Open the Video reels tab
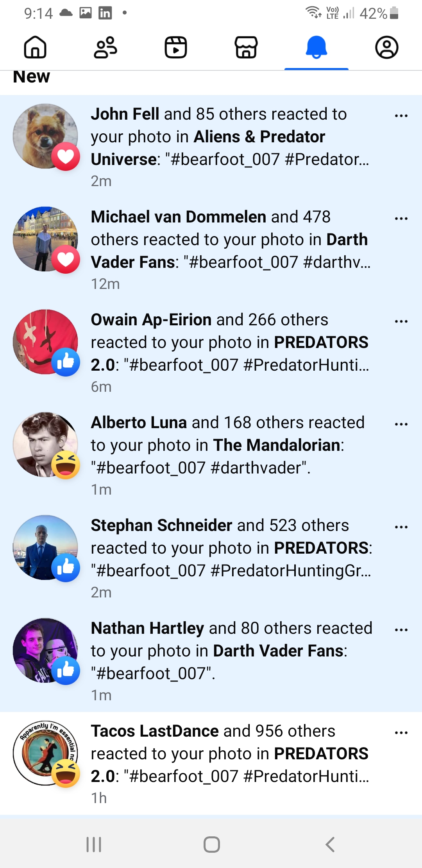 click(176, 48)
